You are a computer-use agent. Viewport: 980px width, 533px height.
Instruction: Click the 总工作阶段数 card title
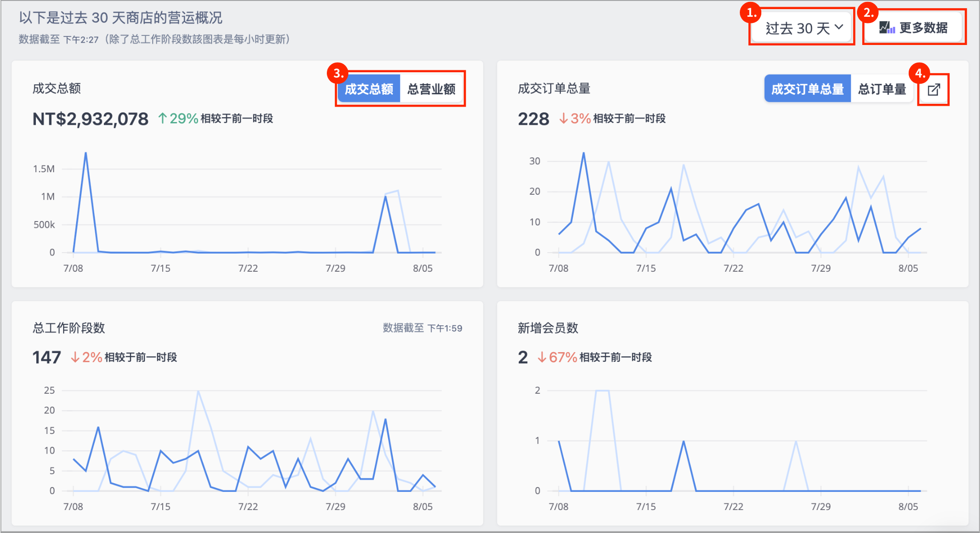click(x=68, y=328)
